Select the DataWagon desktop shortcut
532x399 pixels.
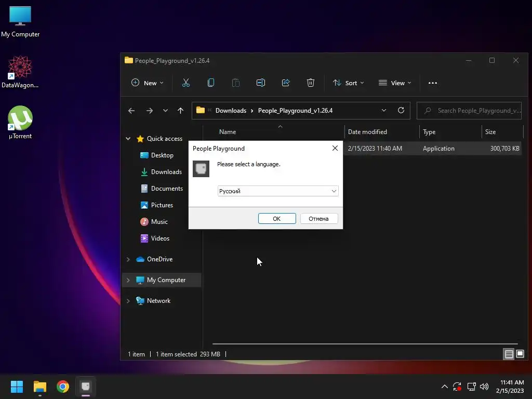pos(20,72)
